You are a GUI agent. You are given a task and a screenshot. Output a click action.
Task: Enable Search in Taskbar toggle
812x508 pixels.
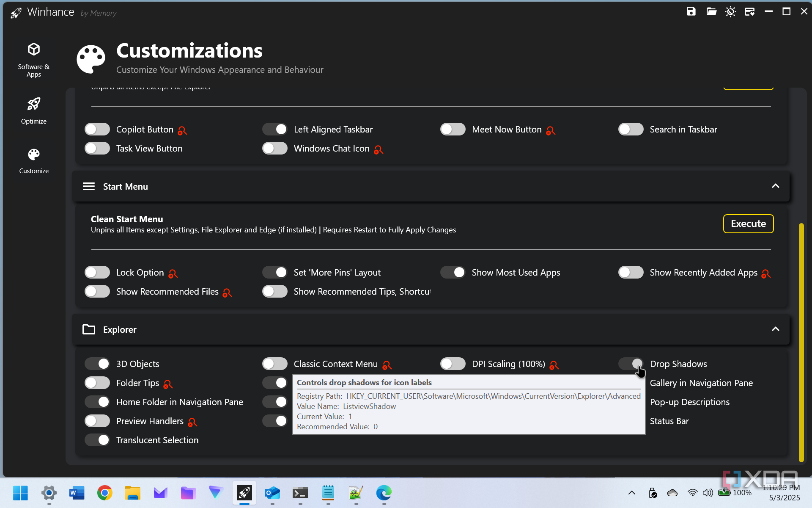tap(631, 129)
